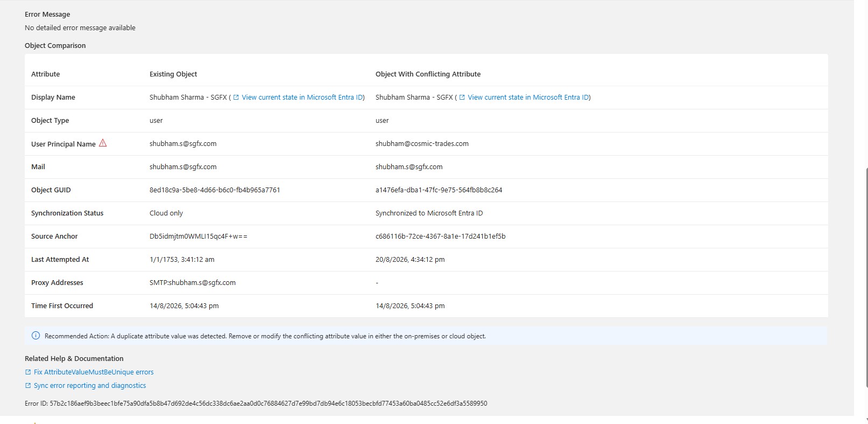Screen dimensions: 868x424
Task: Select the Last Attempted At row label
Action: click(60, 260)
